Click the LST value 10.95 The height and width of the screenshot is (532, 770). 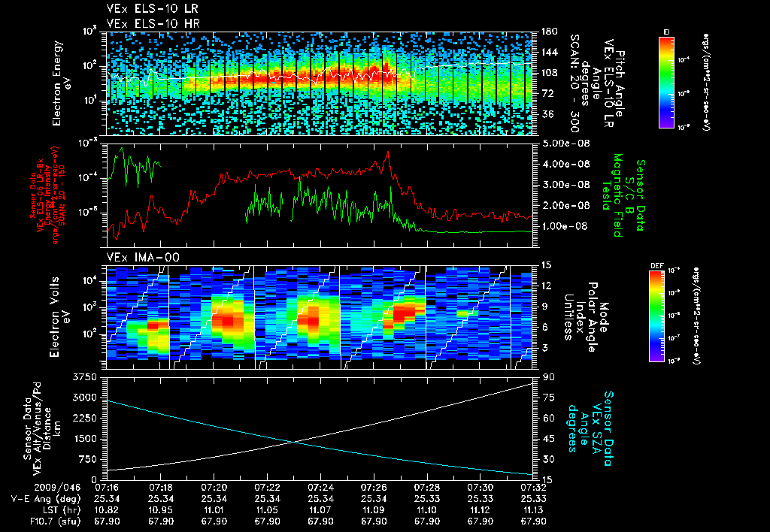click(x=161, y=510)
